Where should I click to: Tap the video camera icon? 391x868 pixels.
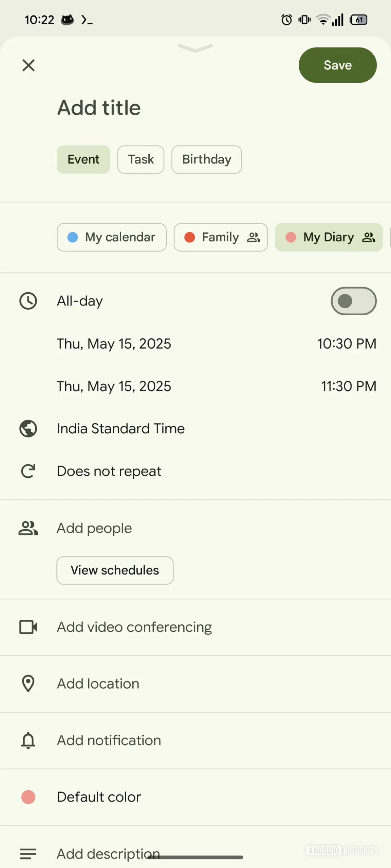28,627
